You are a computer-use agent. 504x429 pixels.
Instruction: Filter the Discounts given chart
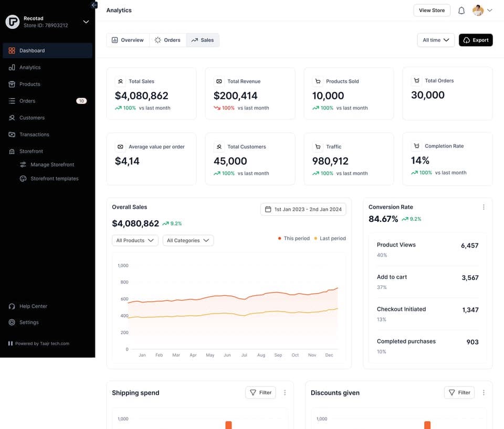coord(459,393)
